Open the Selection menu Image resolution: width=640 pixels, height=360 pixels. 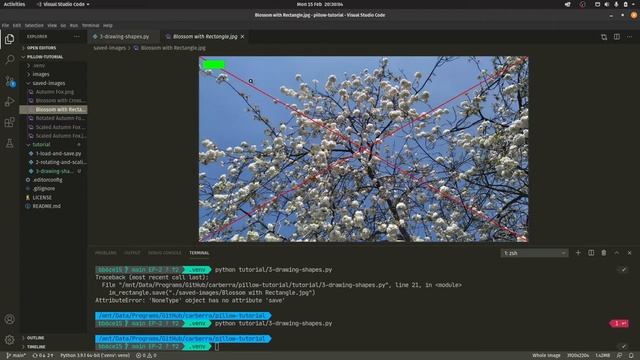(34, 25)
